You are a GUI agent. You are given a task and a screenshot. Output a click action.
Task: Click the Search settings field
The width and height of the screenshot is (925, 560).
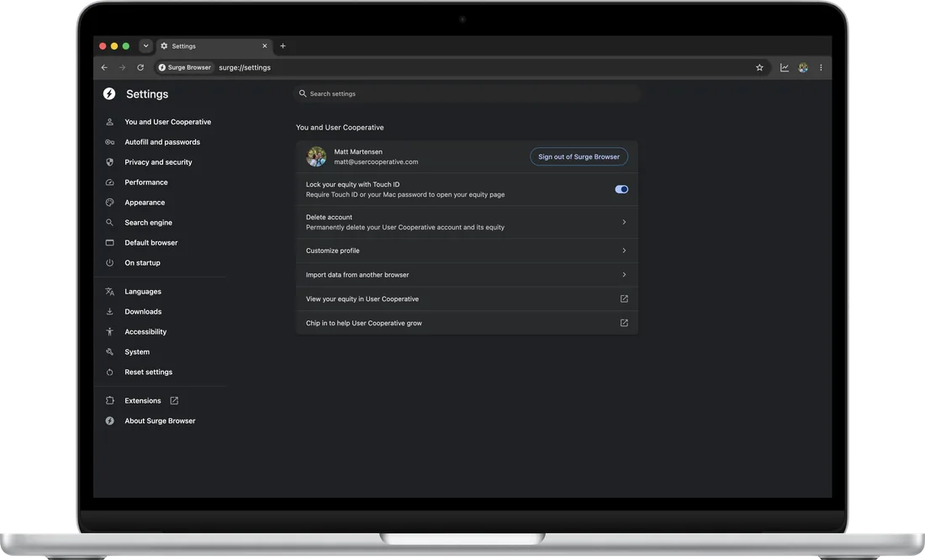click(x=467, y=94)
